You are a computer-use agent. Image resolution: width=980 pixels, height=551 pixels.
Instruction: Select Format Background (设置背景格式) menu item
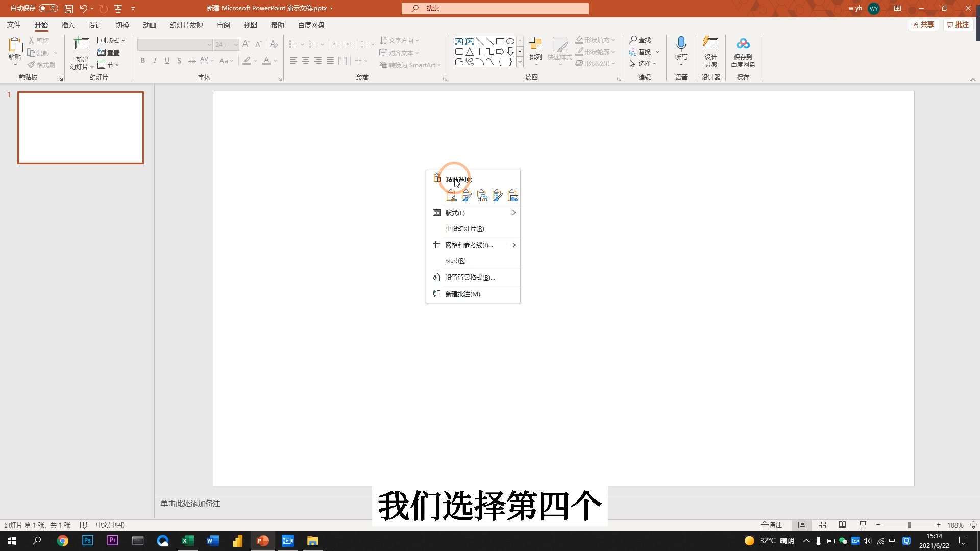470,278
